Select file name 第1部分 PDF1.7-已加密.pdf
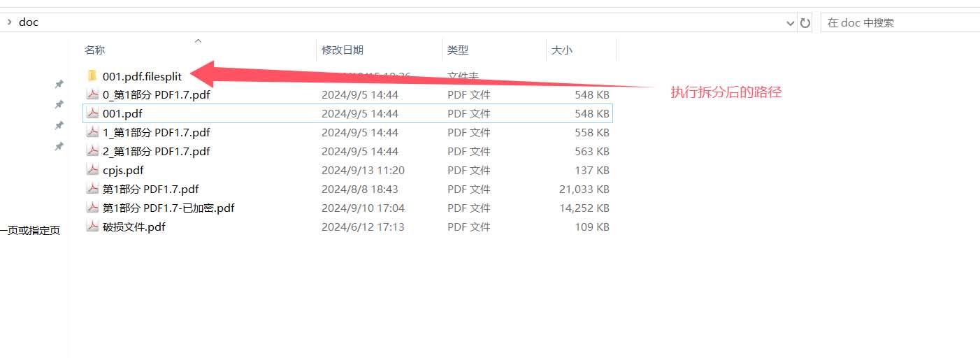This screenshot has height=358, width=980. (x=168, y=208)
